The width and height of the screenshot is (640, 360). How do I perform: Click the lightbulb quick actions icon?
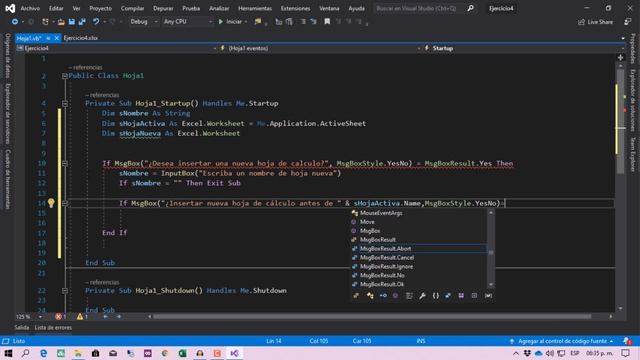pos(51,203)
